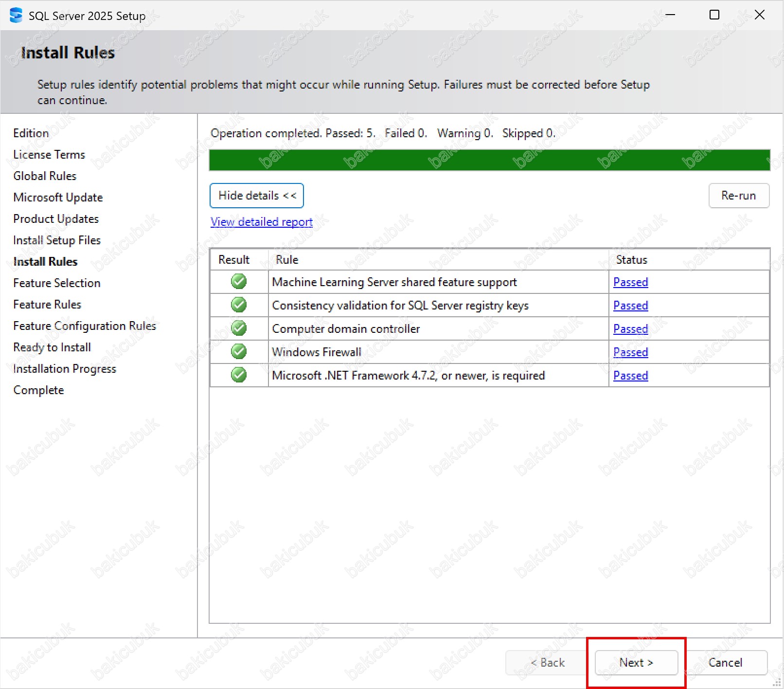Click green check icon for Windows Firewall rule
Image resolution: width=784 pixels, height=689 pixels.
tap(239, 351)
